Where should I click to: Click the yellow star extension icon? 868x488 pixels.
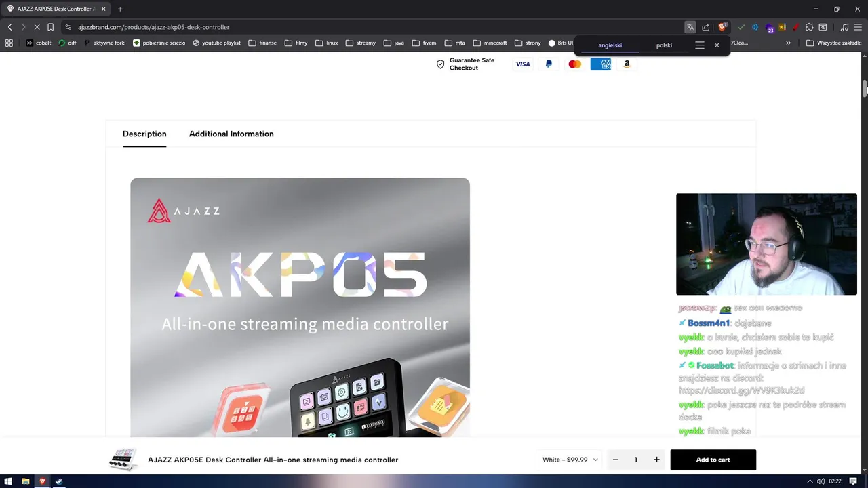pos(782,27)
